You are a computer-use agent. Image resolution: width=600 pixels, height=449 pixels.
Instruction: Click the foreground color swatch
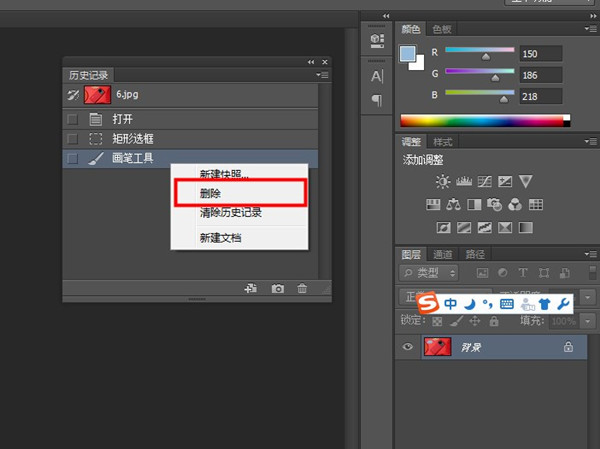[408, 54]
